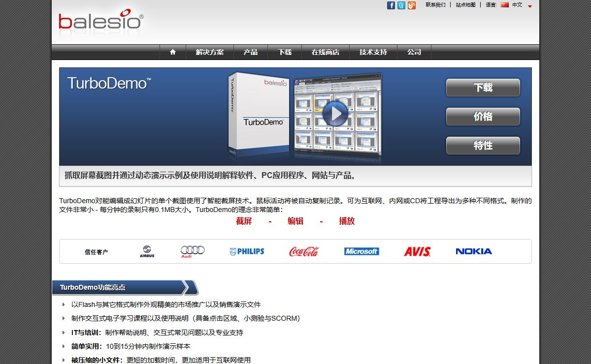Open the 站点地图 link
The width and height of the screenshot is (591, 364).
click(x=465, y=5)
